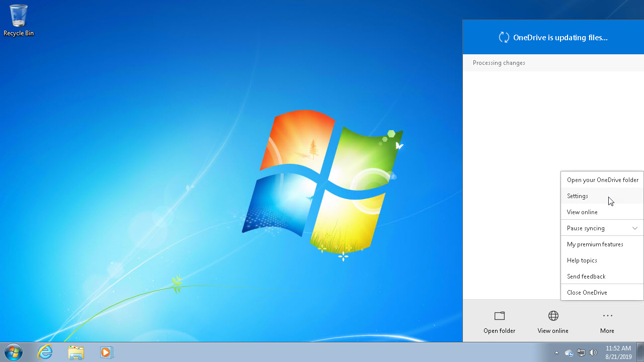Show hidden tray icons arrow

(x=556, y=352)
